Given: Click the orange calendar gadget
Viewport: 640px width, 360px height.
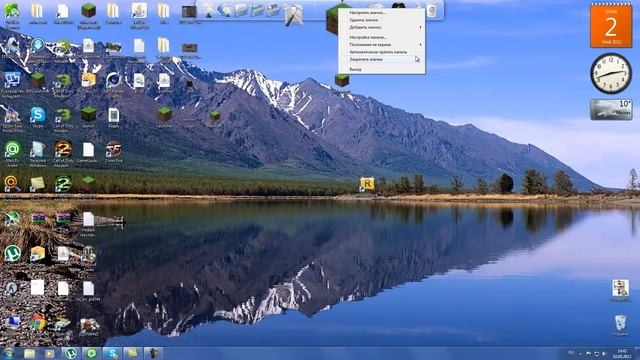Looking at the screenshot, I should [x=611, y=26].
